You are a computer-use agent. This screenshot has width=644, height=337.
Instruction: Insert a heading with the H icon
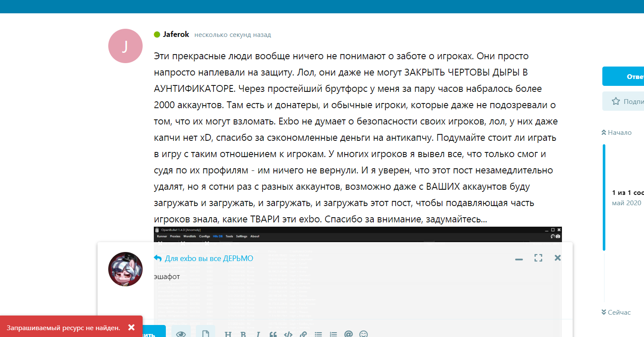coord(228,334)
